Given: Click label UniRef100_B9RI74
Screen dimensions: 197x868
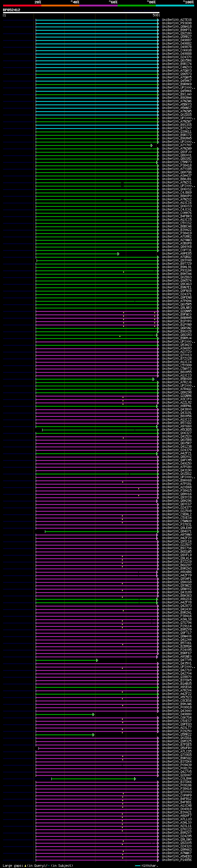Looking at the screenshot, I should coord(176,64).
